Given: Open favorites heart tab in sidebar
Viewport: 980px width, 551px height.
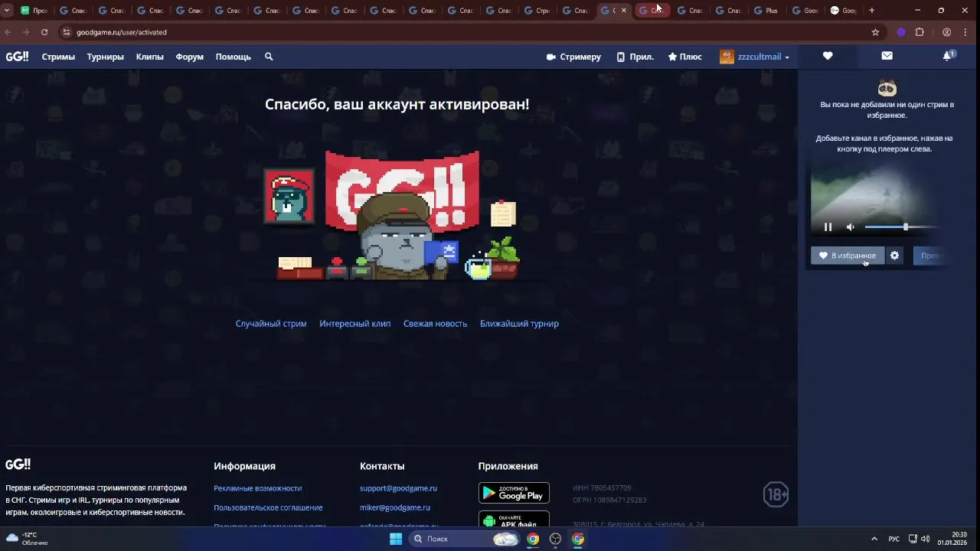Looking at the screenshot, I should [828, 56].
